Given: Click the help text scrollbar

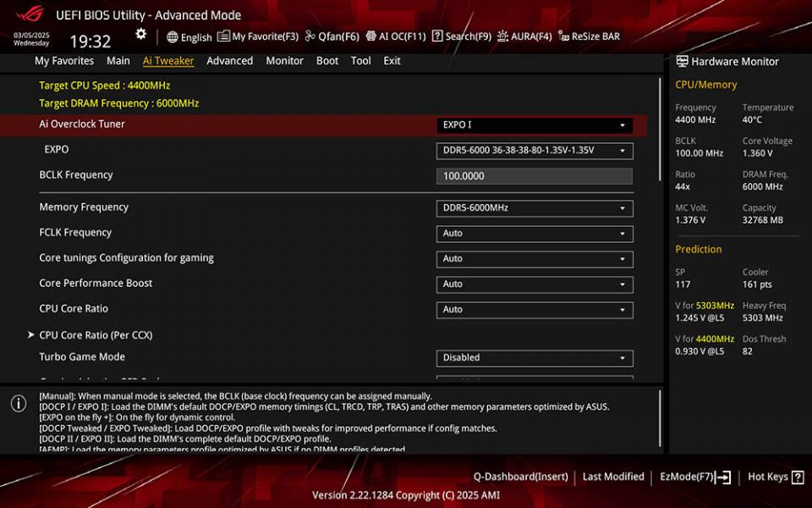Looking at the screenshot, I should [660, 419].
